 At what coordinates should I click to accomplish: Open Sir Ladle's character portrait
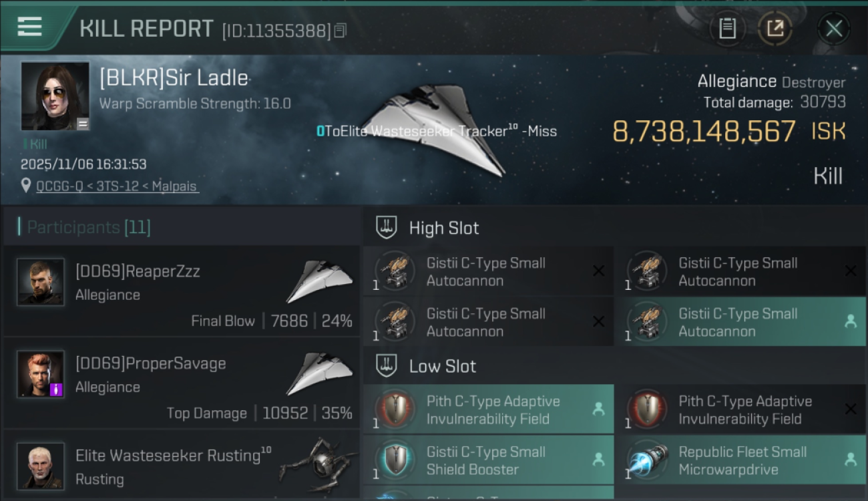[x=55, y=96]
